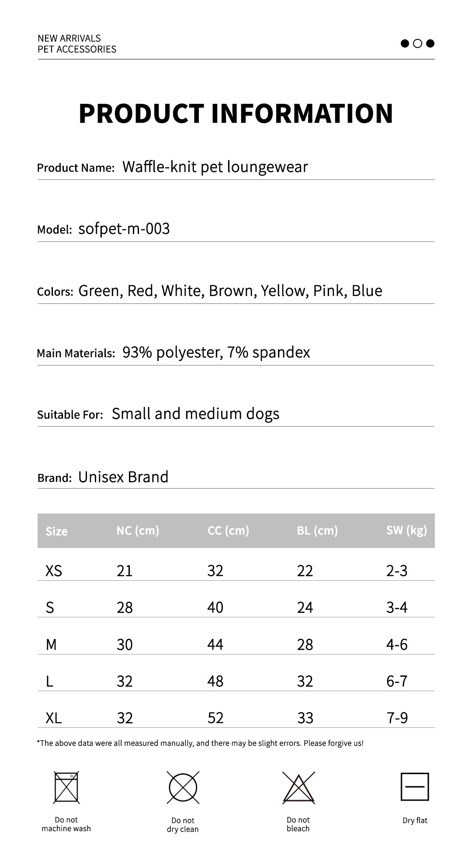Click the do not bleach triangle icon
The width and height of the screenshot is (472, 868).
pos(298,787)
